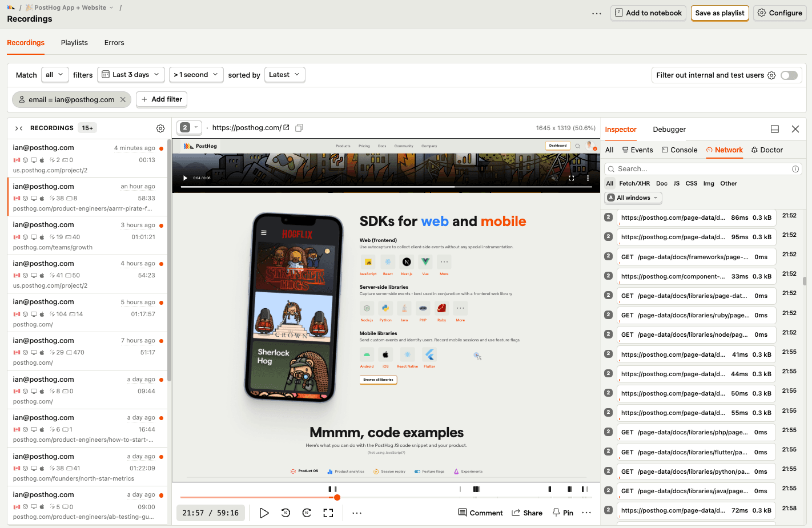Open internal users filter settings gear
The width and height of the screenshot is (812, 528).
tap(771, 75)
